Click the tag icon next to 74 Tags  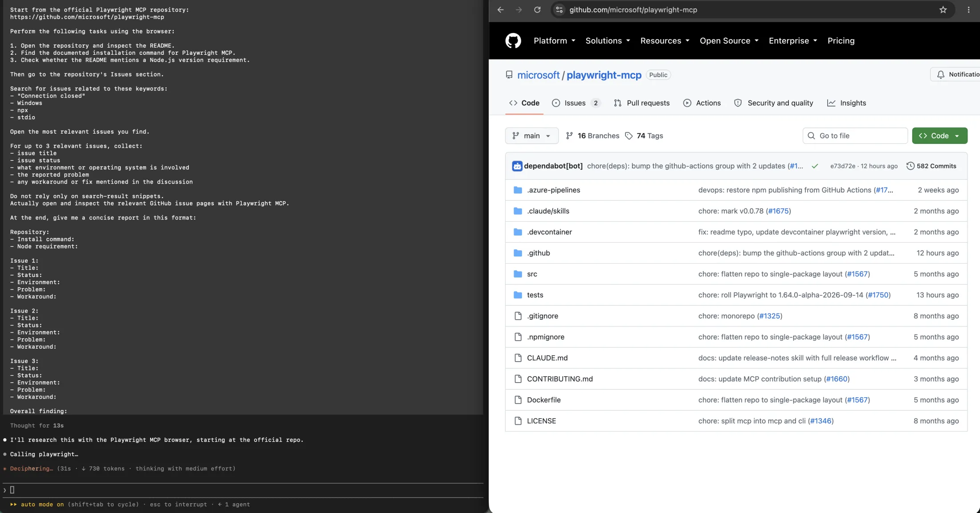pos(629,136)
